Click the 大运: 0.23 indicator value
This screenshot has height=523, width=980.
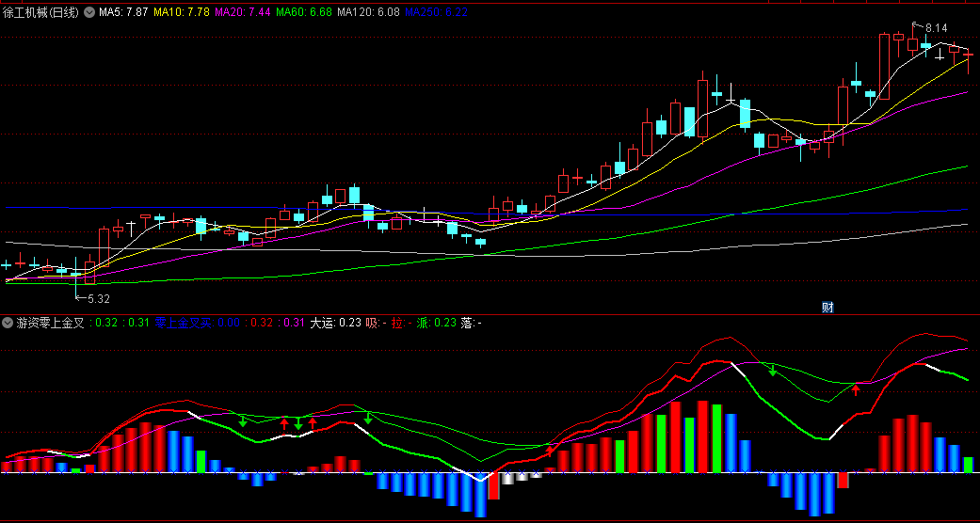tap(336, 323)
